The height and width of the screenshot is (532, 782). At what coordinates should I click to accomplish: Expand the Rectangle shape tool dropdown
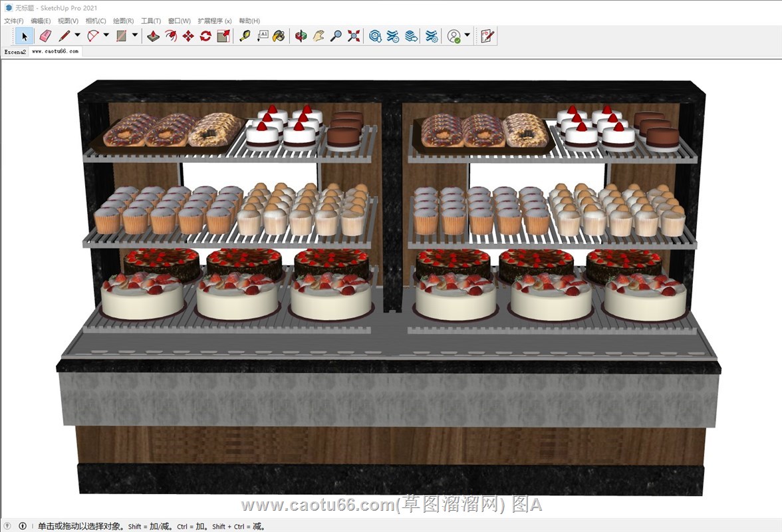tap(135, 36)
